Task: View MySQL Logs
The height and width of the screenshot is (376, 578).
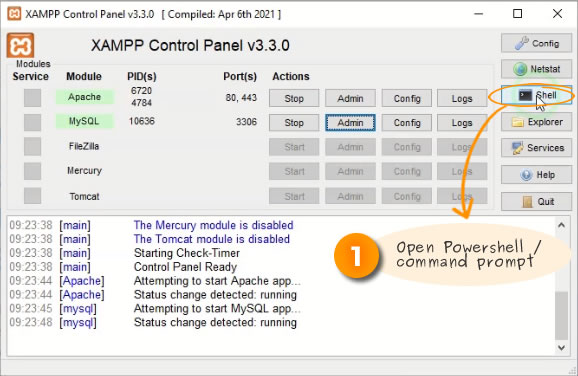Action: pyautogui.click(x=462, y=122)
